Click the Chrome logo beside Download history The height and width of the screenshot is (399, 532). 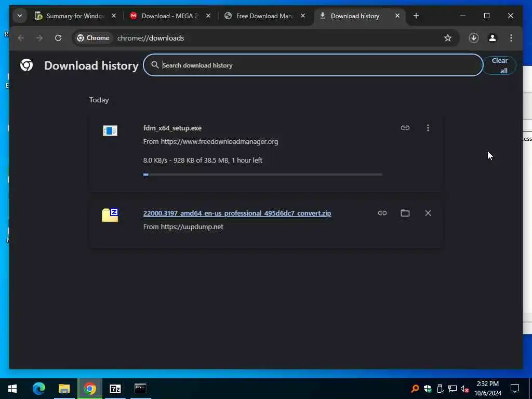click(x=26, y=65)
